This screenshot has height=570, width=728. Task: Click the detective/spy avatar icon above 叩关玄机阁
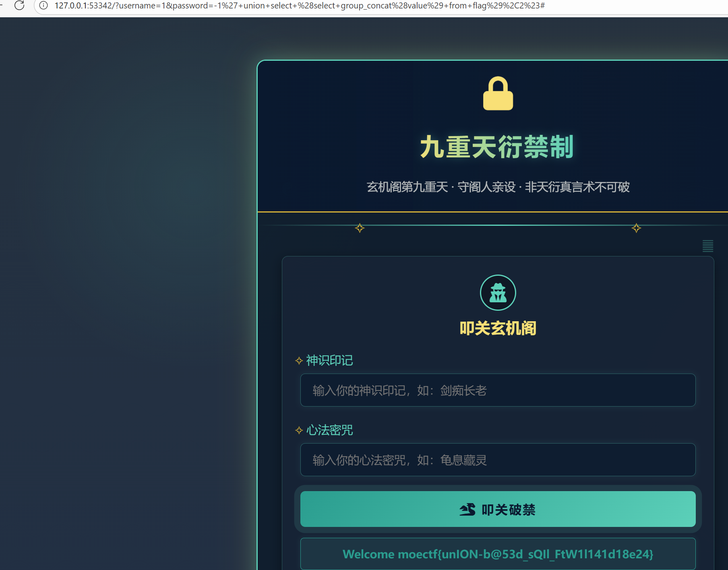tap(498, 293)
